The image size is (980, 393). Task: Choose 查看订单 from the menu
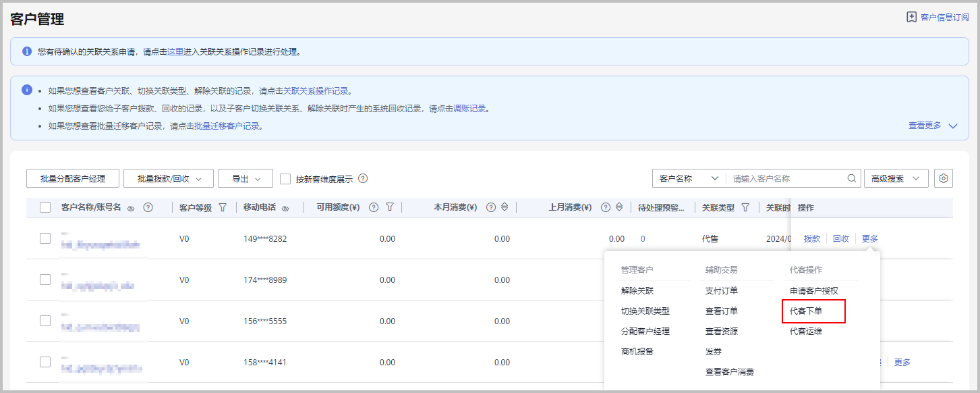[x=722, y=311]
